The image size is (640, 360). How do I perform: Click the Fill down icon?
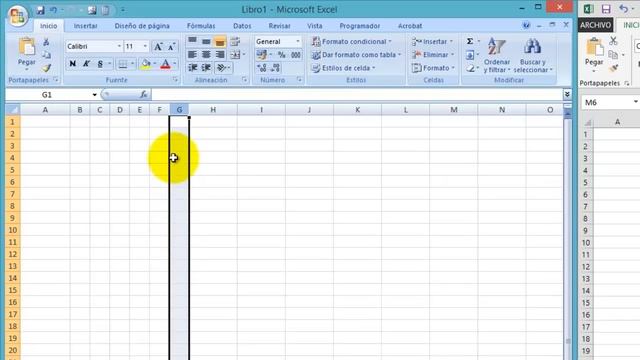(x=470, y=55)
